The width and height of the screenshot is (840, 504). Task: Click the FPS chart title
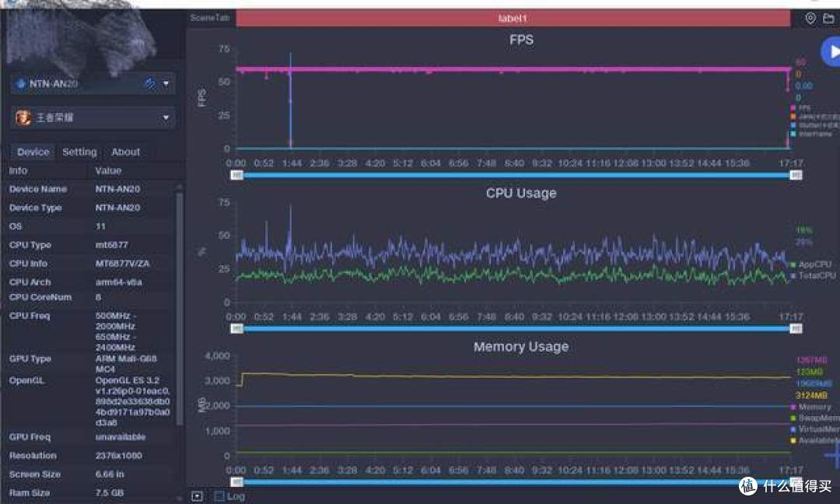(x=521, y=40)
